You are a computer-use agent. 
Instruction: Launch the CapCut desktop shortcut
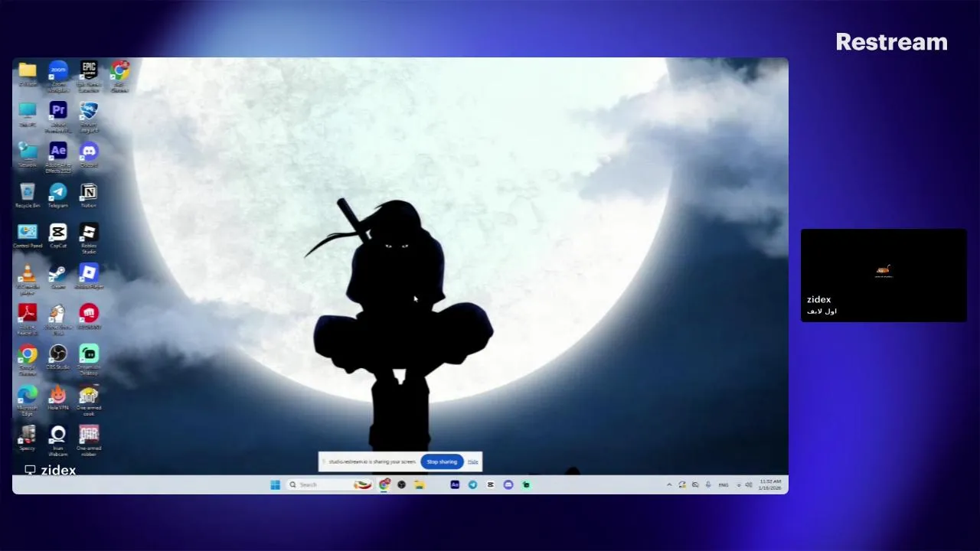pyautogui.click(x=58, y=236)
